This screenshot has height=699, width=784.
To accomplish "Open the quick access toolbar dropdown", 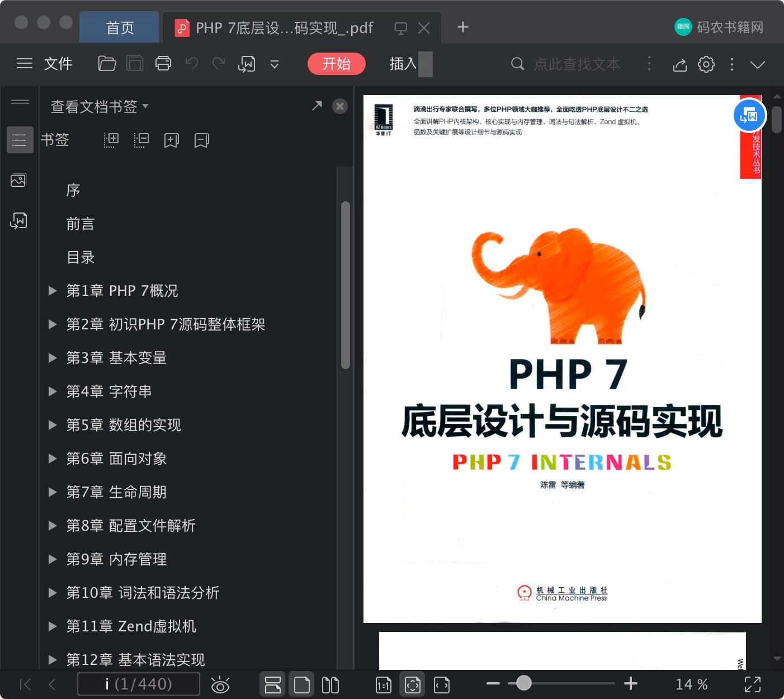I will click(275, 64).
